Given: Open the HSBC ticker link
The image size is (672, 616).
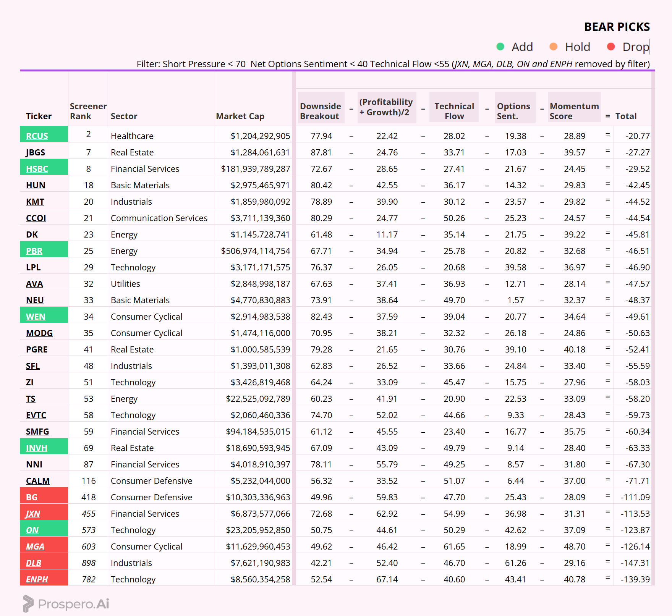Looking at the screenshot, I should pyautogui.click(x=37, y=169).
